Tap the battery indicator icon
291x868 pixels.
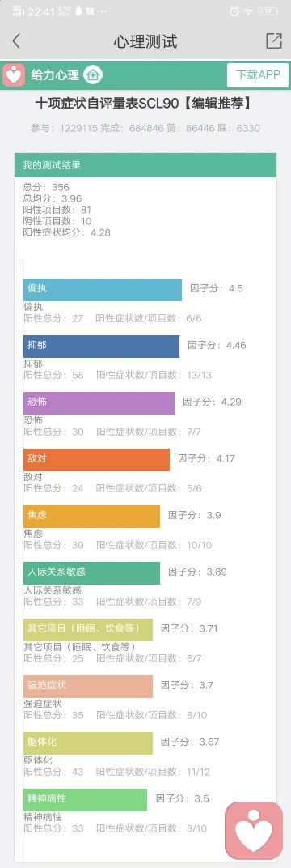point(268,11)
